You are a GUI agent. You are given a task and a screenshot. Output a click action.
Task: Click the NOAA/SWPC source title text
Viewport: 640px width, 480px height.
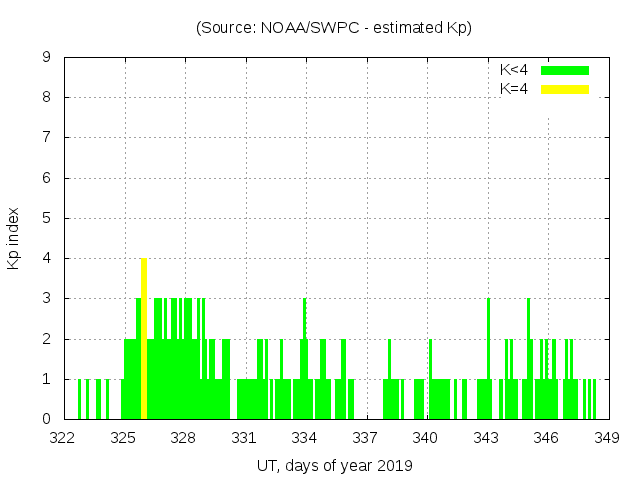[x=334, y=28]
